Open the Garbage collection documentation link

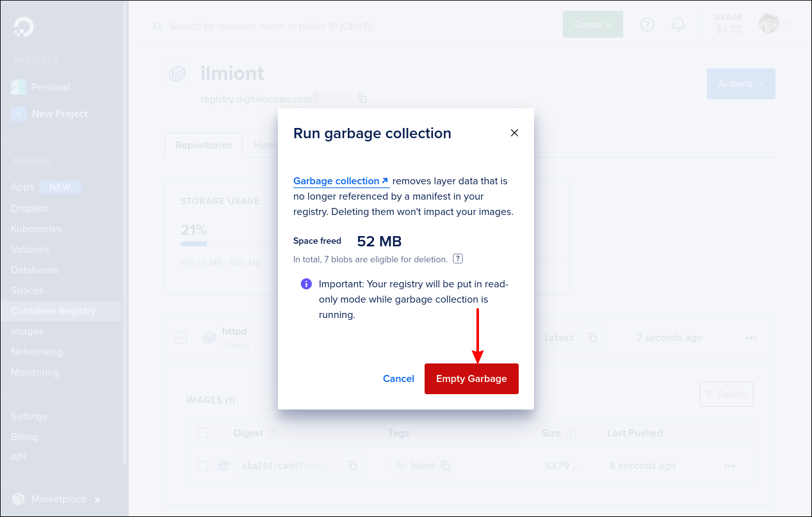coord(341,181)
